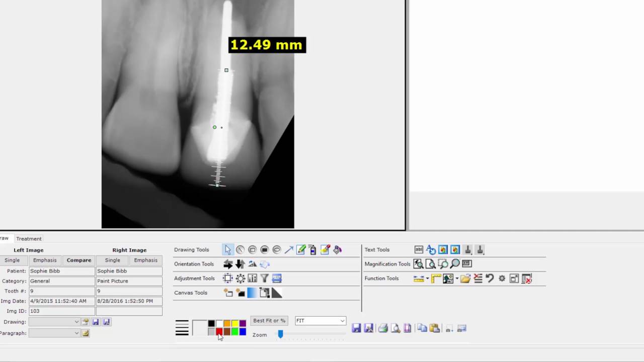This screenshot has height=362, width=644.
Task: Open the settings gear in Function Tools
Action: (x=502, y=279)
